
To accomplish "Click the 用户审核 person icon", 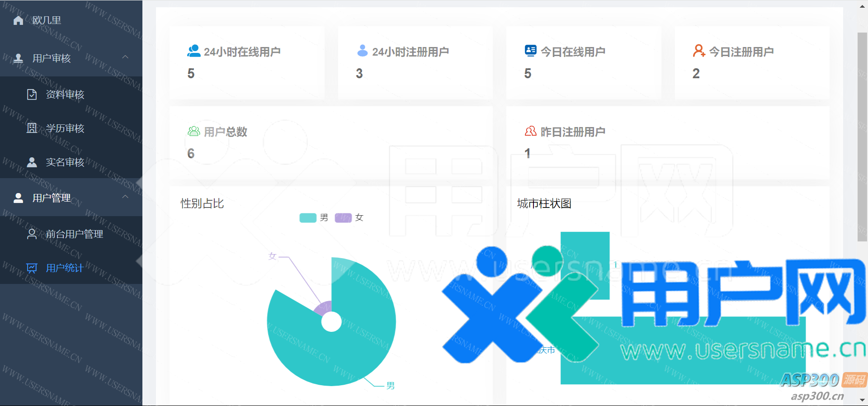I will click(x=19, y=58).
